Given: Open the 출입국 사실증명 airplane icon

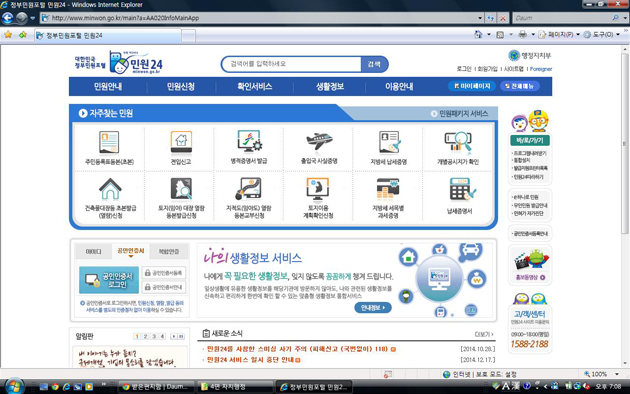Looking at the screenshot, I should 319,141.
